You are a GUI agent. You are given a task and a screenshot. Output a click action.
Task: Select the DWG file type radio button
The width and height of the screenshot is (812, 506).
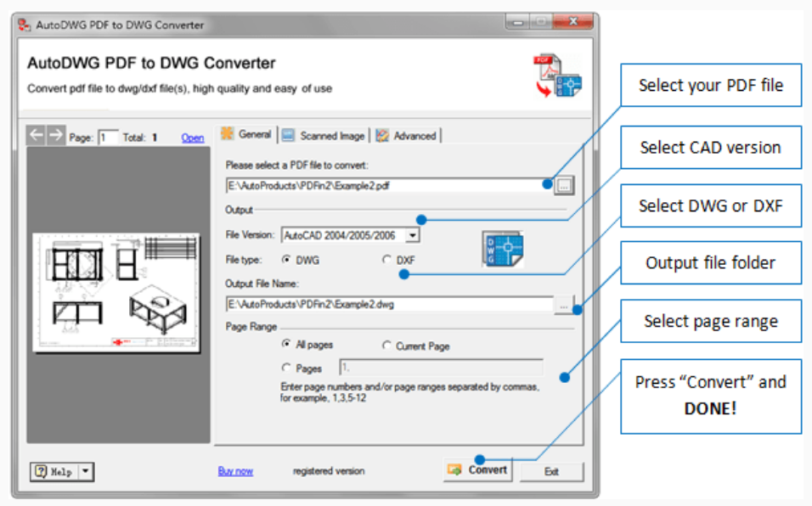286,259
